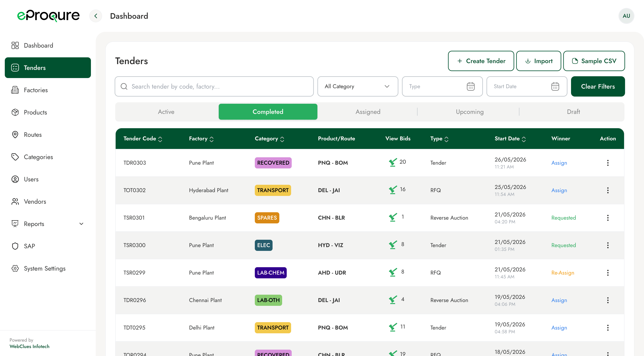
Task: Click the WebClues Infotech link
Action: pyautogui.click(x=29, y=346)
